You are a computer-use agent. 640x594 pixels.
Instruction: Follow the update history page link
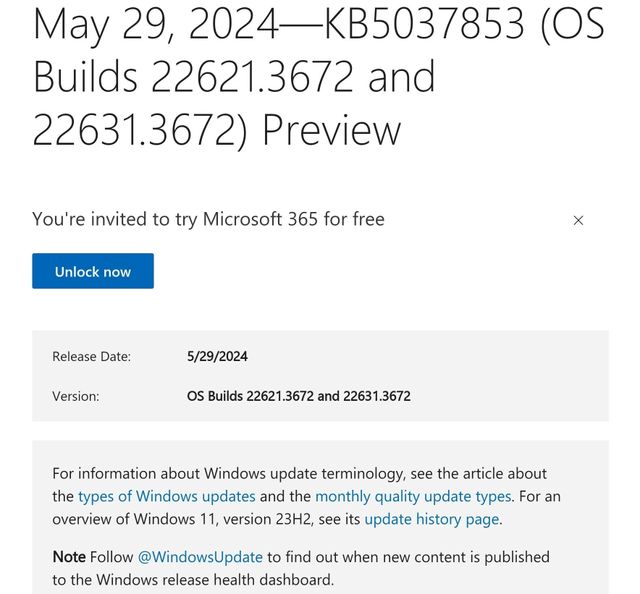(x=431, y=519)
